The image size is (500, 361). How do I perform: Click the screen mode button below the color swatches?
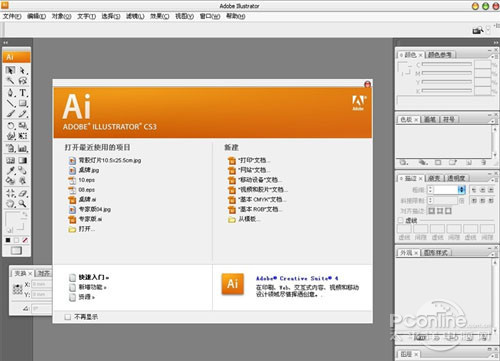tap(16, 251)
